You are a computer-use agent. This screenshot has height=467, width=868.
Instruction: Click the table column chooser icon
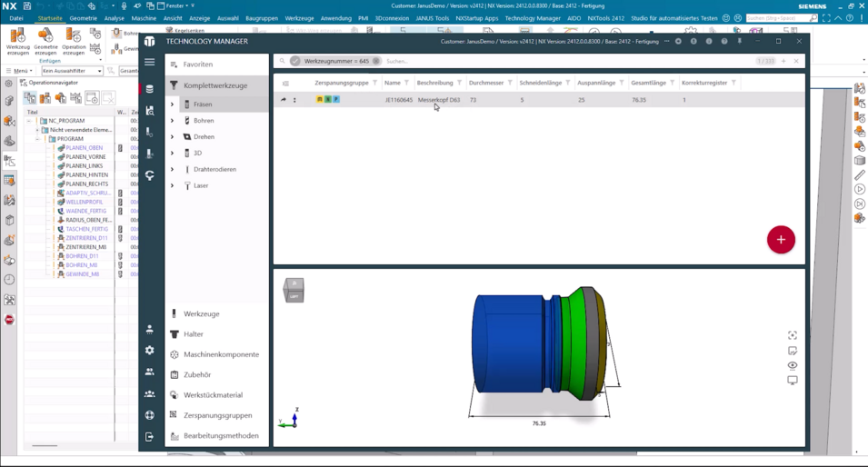tap(285, 84)
